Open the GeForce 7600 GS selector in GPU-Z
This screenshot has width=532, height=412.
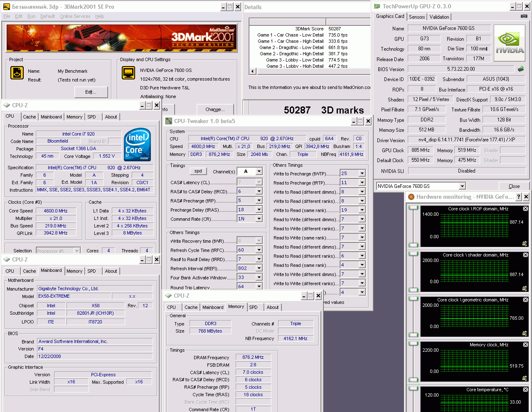(462, 186)
